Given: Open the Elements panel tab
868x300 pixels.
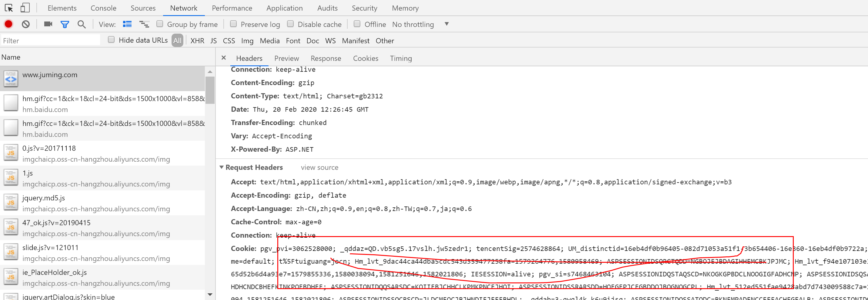Looking at the screenshot, I should point(62,8).
